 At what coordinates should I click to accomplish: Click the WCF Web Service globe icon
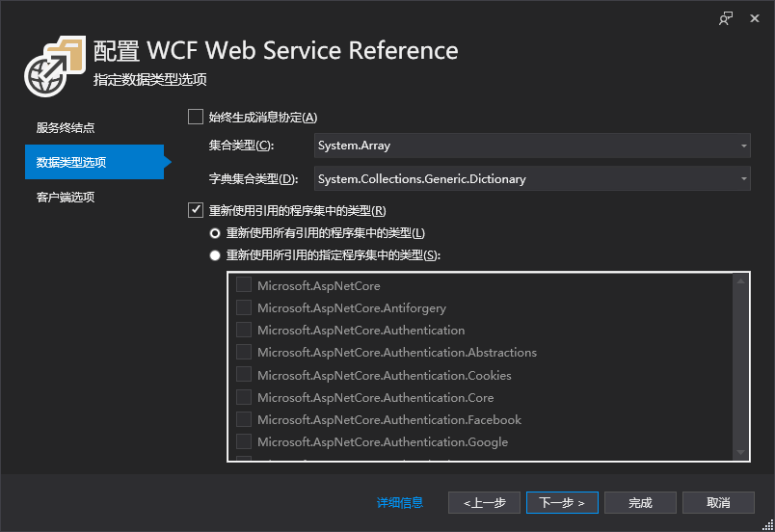coord(55,66)
